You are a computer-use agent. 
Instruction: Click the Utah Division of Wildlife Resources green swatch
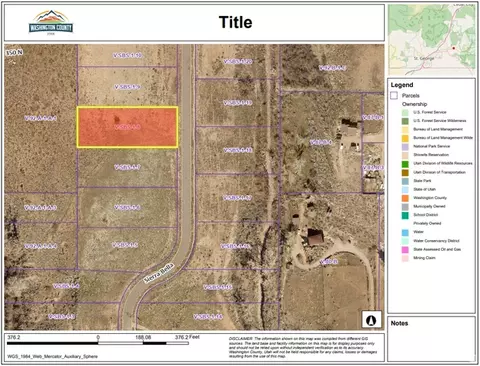coord(405,164)
